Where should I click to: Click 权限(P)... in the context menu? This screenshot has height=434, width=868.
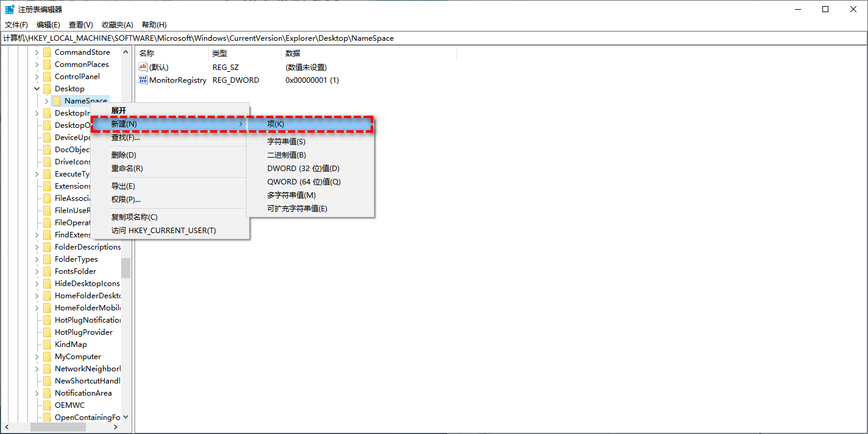[x=125, y=200]
